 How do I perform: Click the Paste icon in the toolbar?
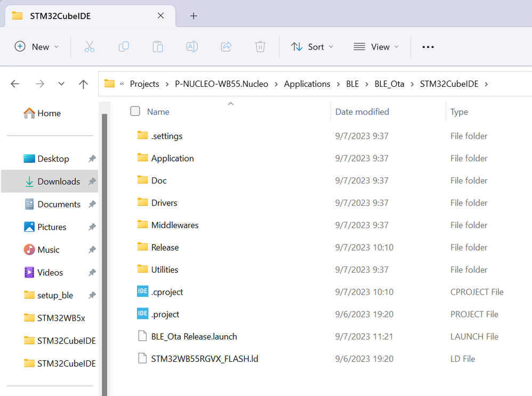[158, 47]
